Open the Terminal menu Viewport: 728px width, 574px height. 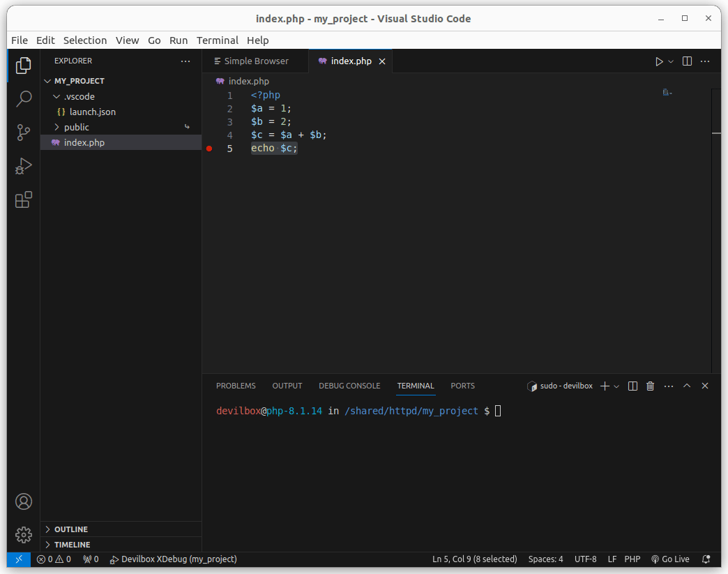point(217,40)
